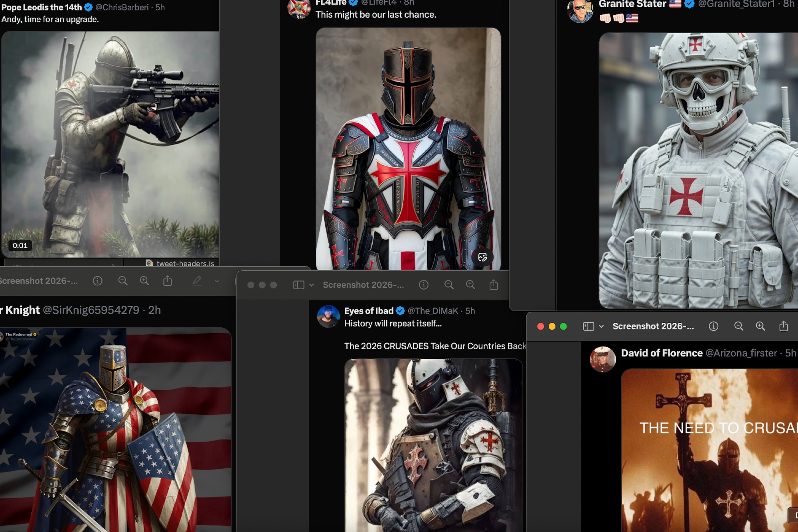This screenshot has height=532, width=798.
Task: Expand sidebar view chevron in the colored-traffic-lights window
Action: pyautogui.click(x=601, y=326)
